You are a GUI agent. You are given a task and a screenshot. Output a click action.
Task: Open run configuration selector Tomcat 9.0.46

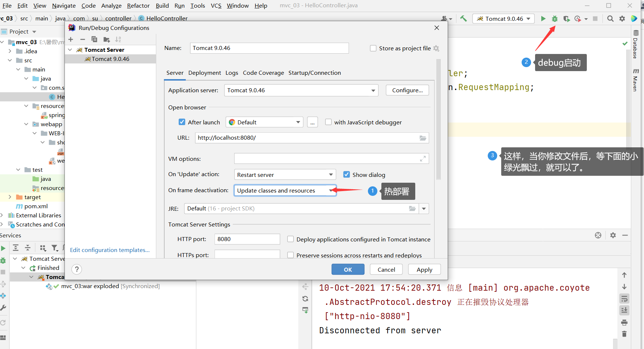coord(503,19)
